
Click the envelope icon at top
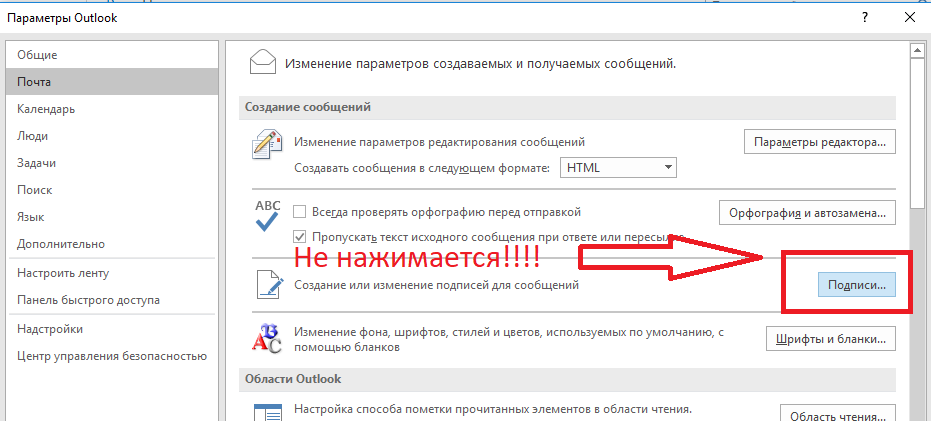[262, 62]
